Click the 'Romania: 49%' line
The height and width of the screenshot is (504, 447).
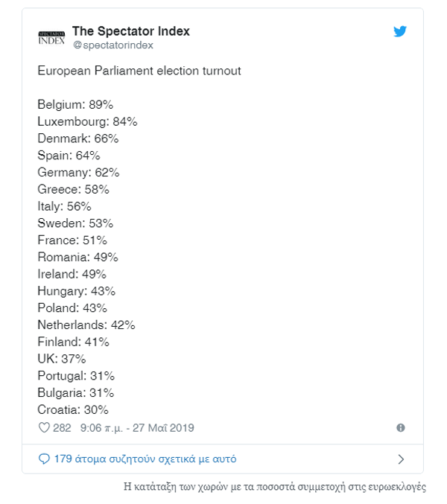pos(77,257)
